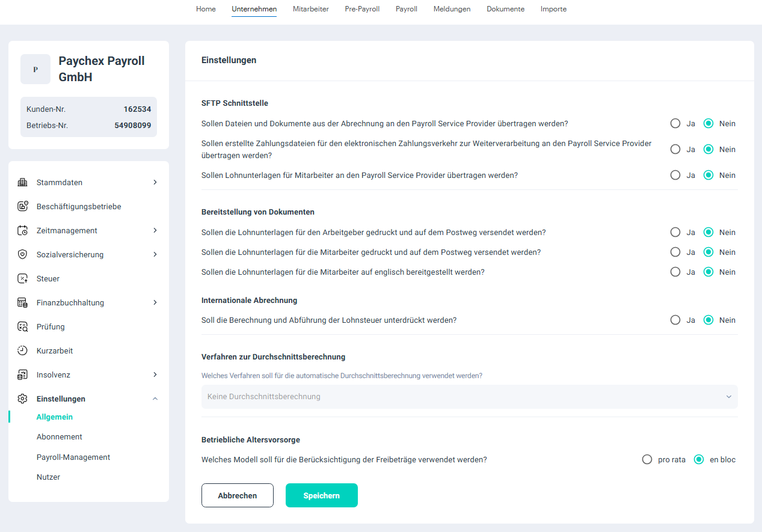Open the Payroll-Management settings subpage

(x=73, y=457)
